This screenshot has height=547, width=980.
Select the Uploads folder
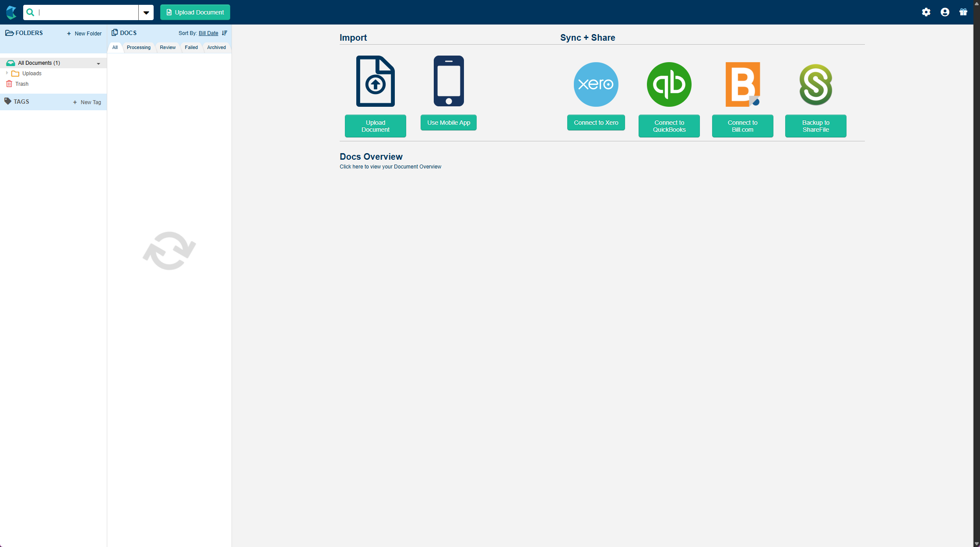[32, 74]
